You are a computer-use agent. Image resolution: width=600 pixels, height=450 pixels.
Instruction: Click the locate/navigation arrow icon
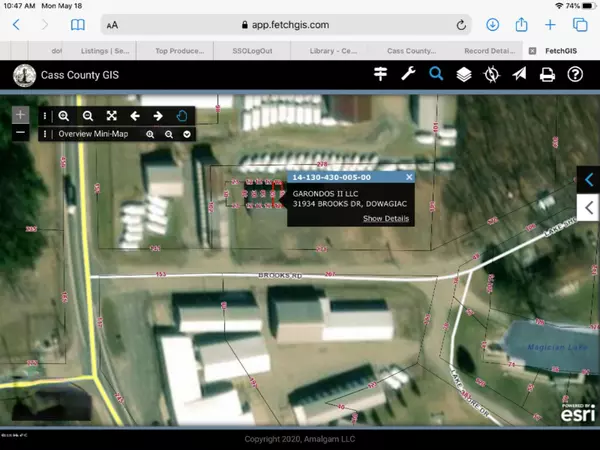519,74
